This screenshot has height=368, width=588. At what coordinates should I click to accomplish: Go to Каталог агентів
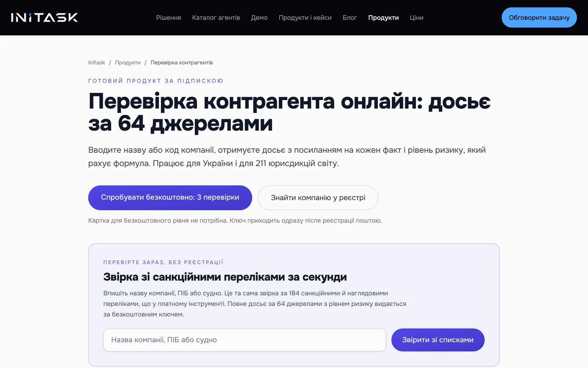pos(216,18)
